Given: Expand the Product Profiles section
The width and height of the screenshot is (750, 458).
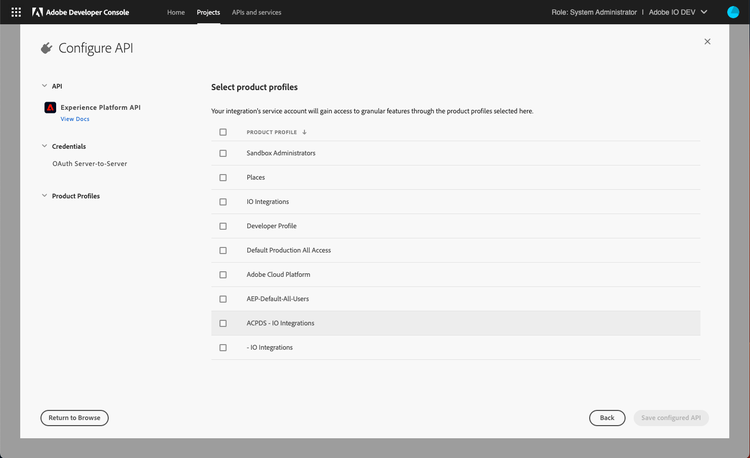Looking at the screenshot, I should click(x=44, y=196).
